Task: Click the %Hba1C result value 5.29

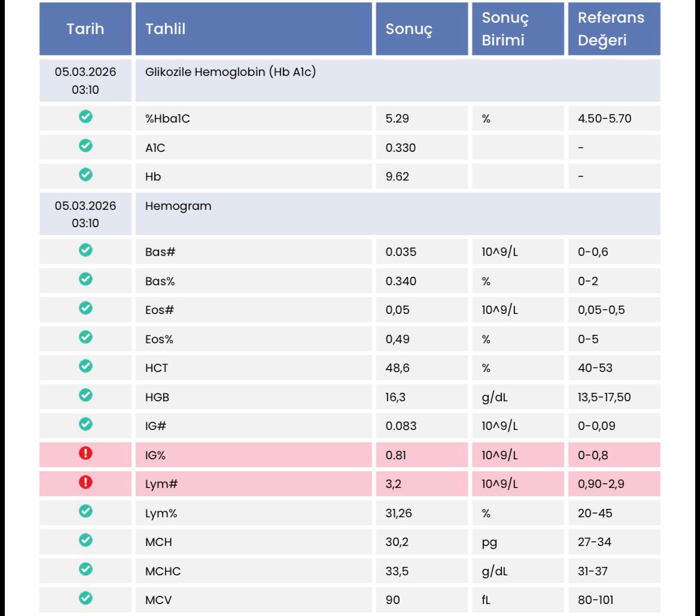Action: pos(397,118)
